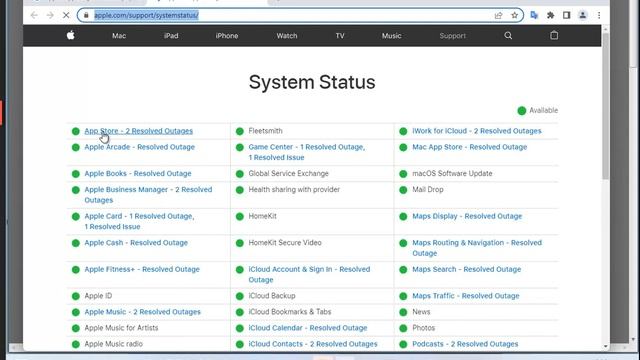
Task: Open iCloud Contacts - 2 Resolved Outages link
Action: coord(313,344)
